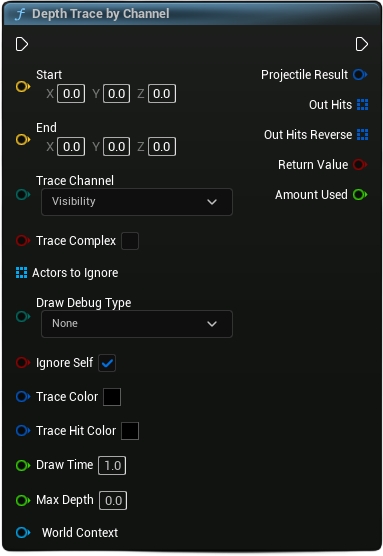Click the Draw Time value field
The height and width of the screenshot is (556, 383).
pyautogui.click(x=112, y=465)
